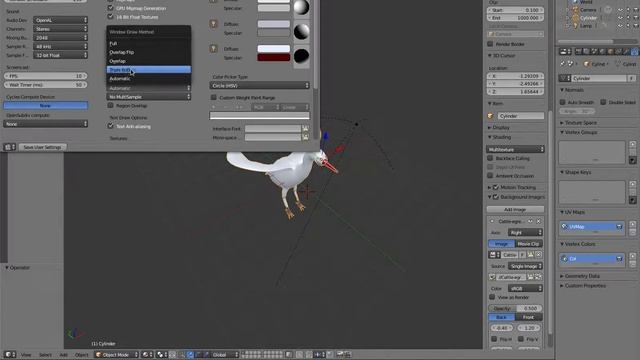Open the View menu in 3D viewport header
Viewport: 640px width, 360px height.
tap(26, 355)
